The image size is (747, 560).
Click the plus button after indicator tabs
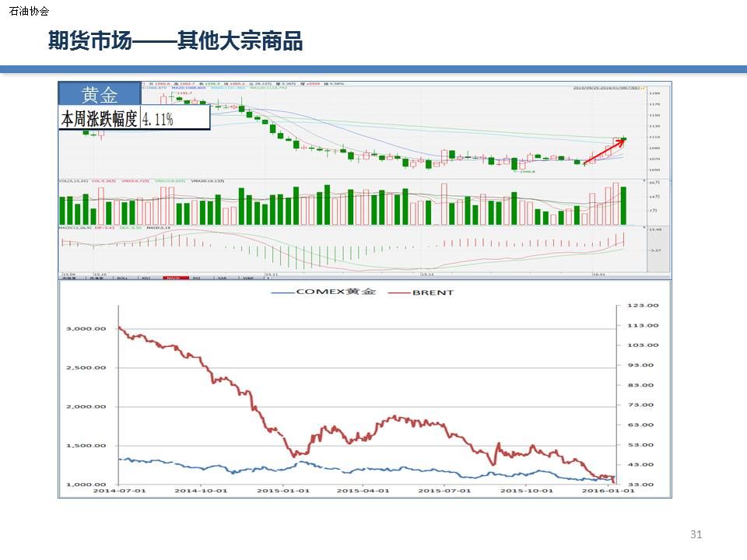click(268, 278)
